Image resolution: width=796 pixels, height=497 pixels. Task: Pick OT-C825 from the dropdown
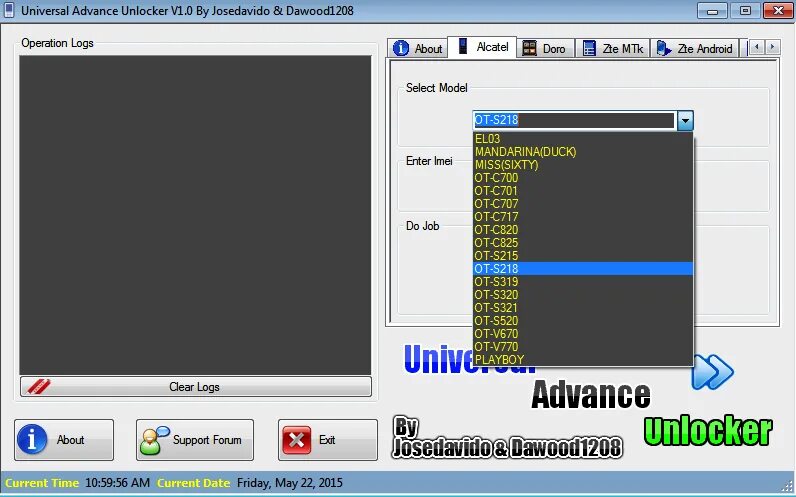[x=583, y=243]
